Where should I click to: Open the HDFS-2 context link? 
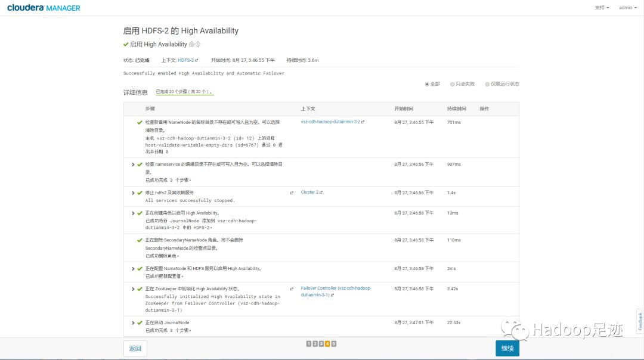pos(185,60)
